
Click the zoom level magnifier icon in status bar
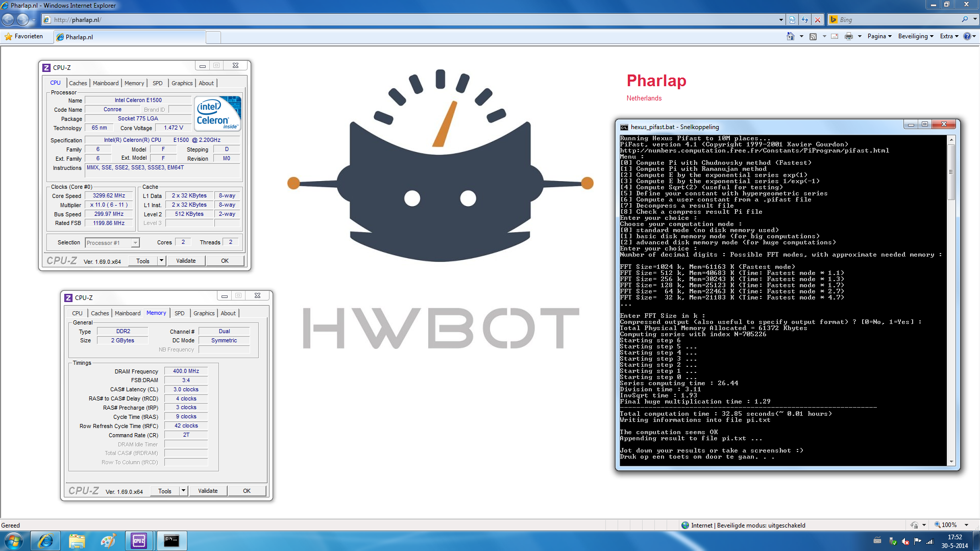click(938, 525)
